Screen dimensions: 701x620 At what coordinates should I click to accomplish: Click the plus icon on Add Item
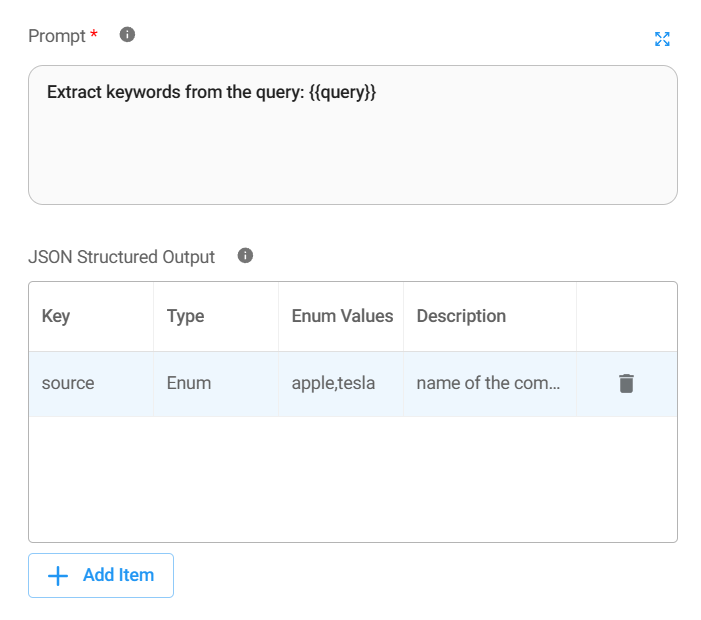click(59, 575)
